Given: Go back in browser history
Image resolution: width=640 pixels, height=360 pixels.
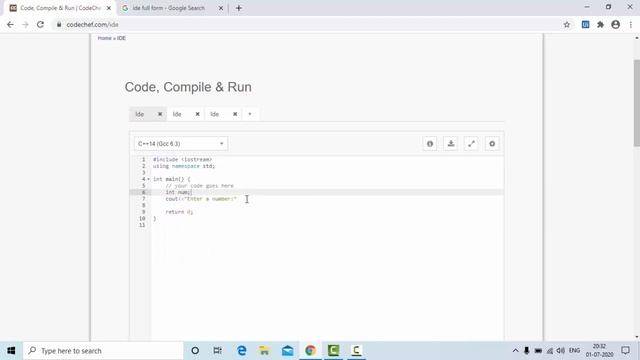Looking at the screenshot, I should click(x=10, y=24).
